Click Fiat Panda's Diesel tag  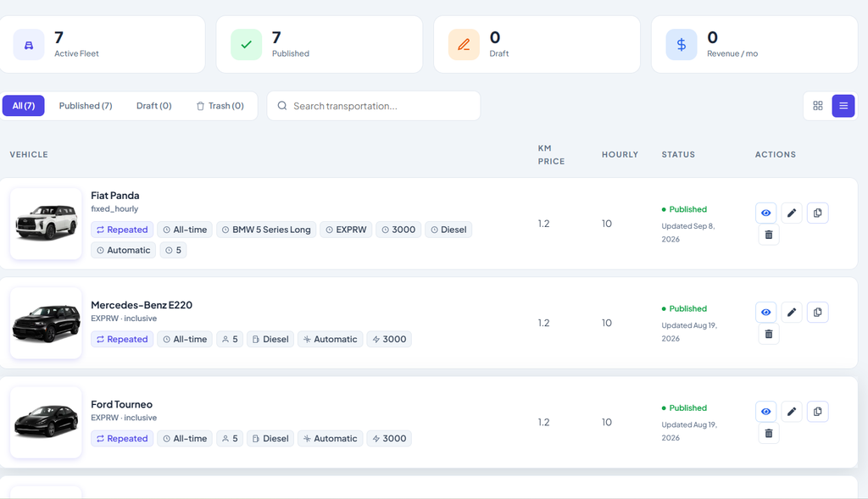pos(448,230)
